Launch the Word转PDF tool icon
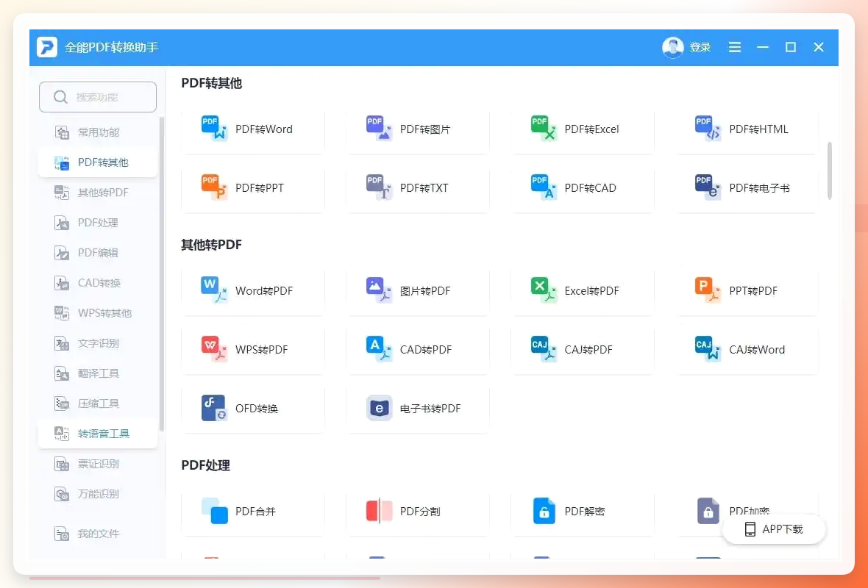The height and width of the screenshot is (588, 868). 214,290
